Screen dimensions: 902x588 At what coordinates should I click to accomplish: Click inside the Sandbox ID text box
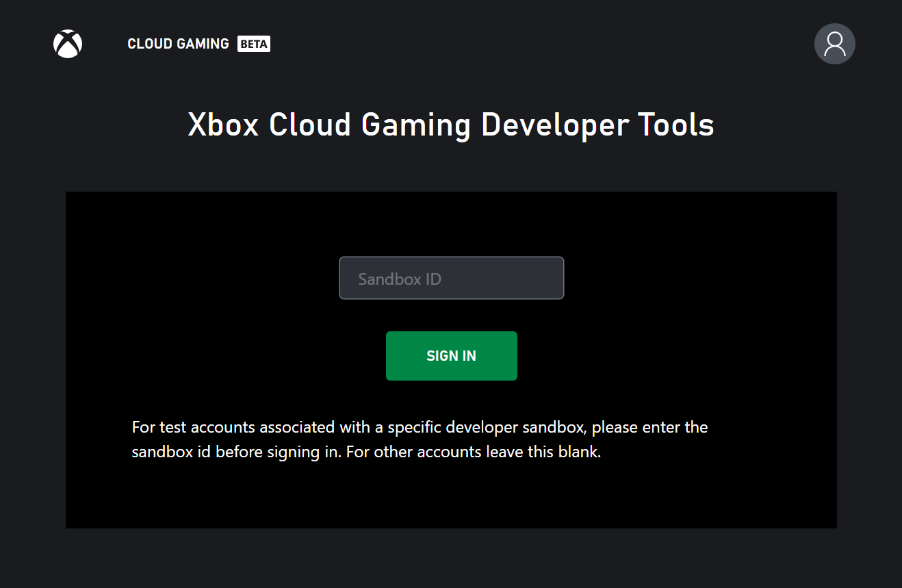451,278
